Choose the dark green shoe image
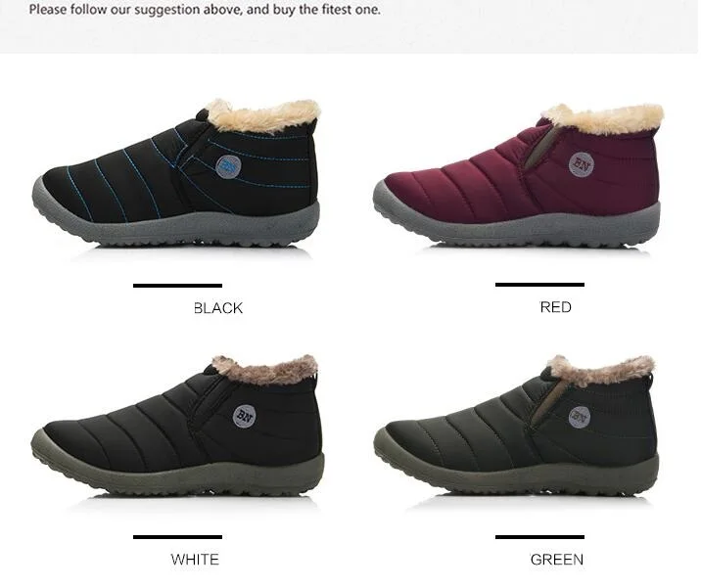 (516, 426)
